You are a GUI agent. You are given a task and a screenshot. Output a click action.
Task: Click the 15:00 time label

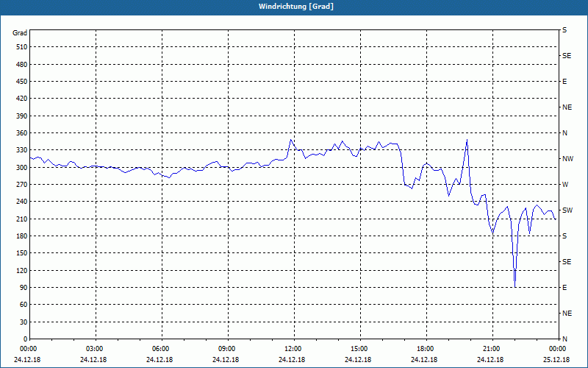[x=359, y=349]
